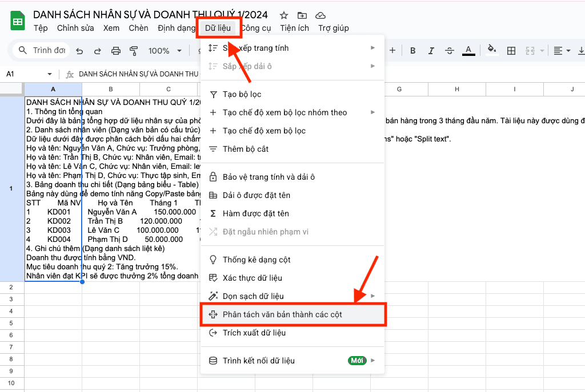Select 'Xác thực dữ liệu' option

[x=252, y=278]
